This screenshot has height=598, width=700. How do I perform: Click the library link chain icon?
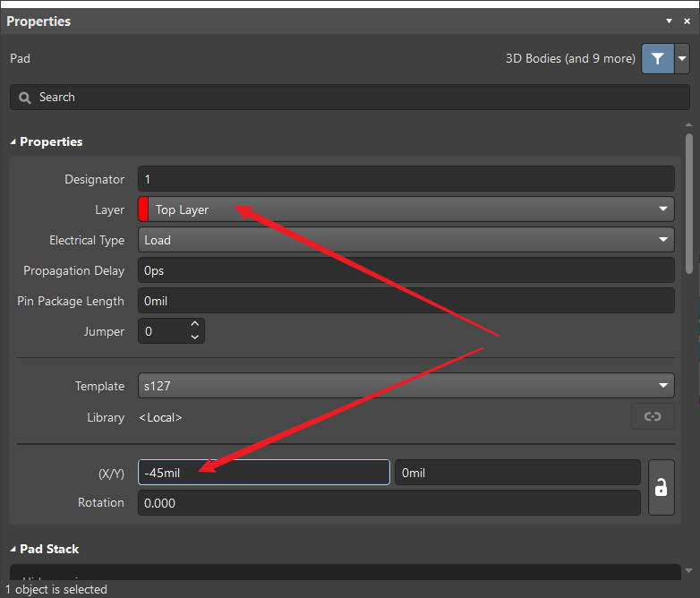[653, 416]
